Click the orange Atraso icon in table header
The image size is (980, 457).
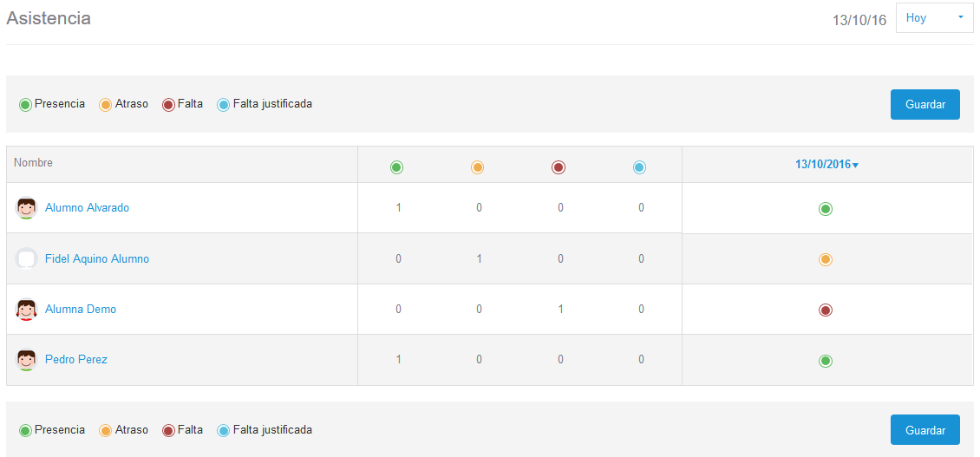477,167
